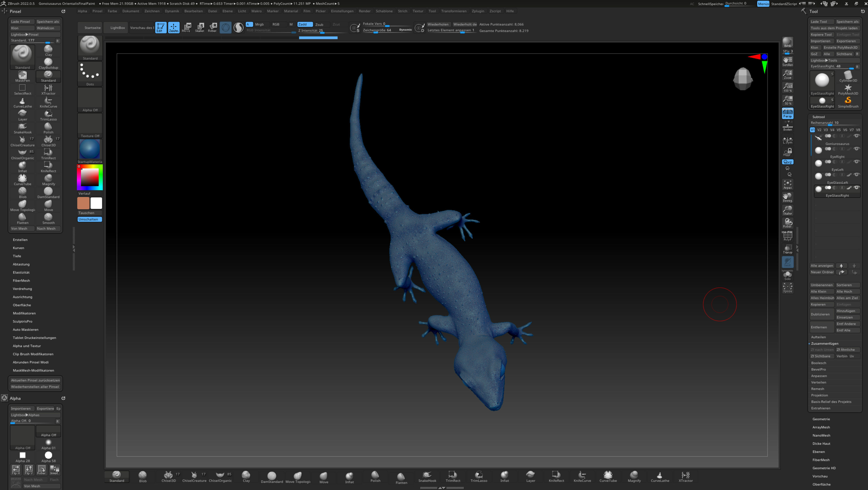This screenshot has height=490, width=868.
Task: Select the SimpleBrush tool
Action: 848,103
